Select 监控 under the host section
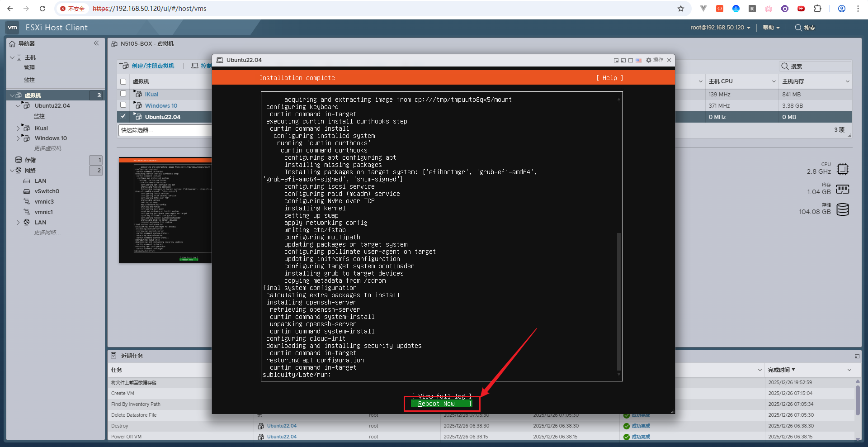This screenshot has width=868, height=447. pyautogui.click(x=29, y=80)
